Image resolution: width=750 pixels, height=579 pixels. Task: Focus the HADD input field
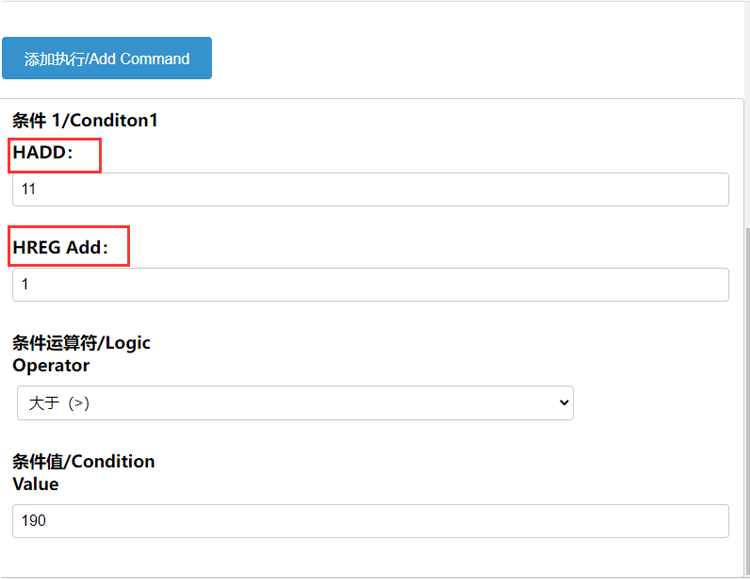(370, 189)
